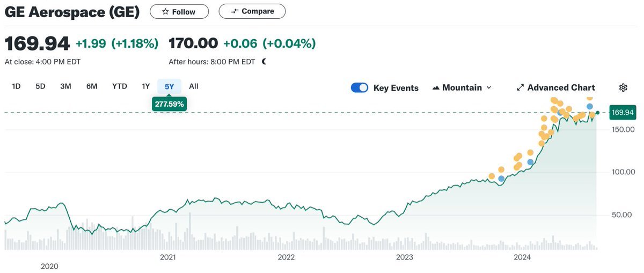
Task: Show the YTD chart range
Action: (119, 86)
